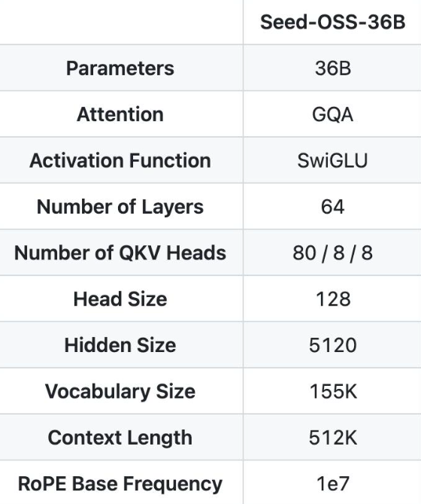This screenshot has height=504, width=421.
Task: Select the Vocabulary Size label
Action: point(120,391)
